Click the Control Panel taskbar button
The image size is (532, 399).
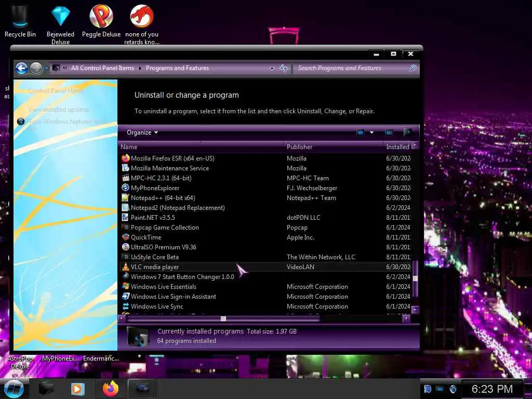click(x=143, y=389)
